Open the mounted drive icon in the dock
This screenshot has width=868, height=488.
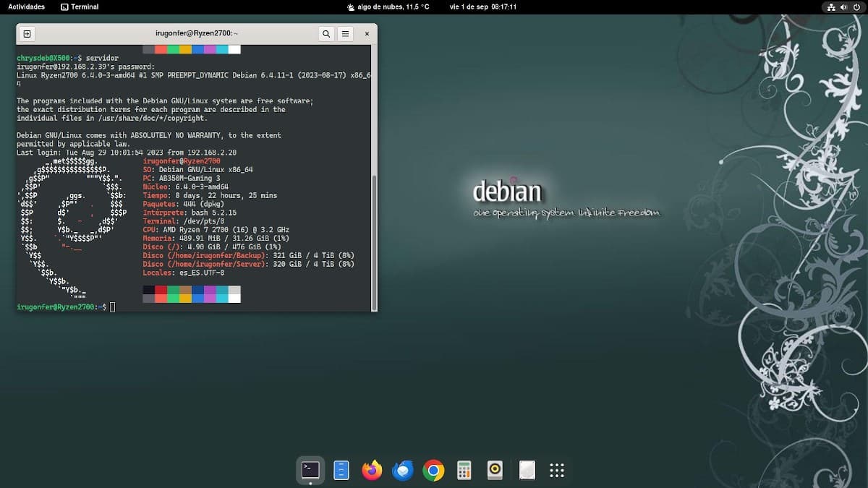(527, 471)
